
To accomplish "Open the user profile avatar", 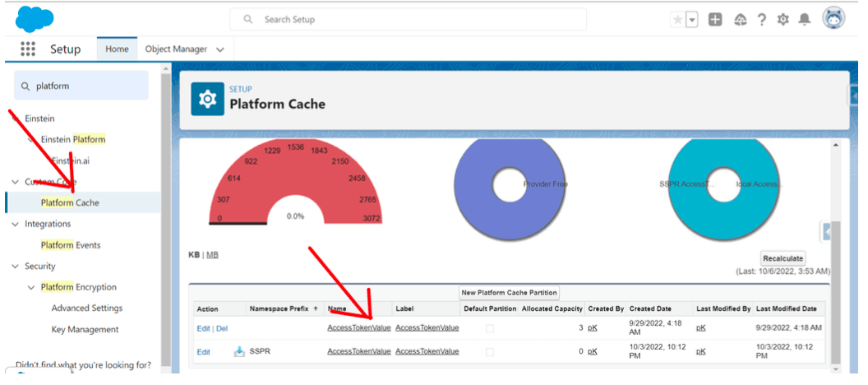I will point(833,19).
